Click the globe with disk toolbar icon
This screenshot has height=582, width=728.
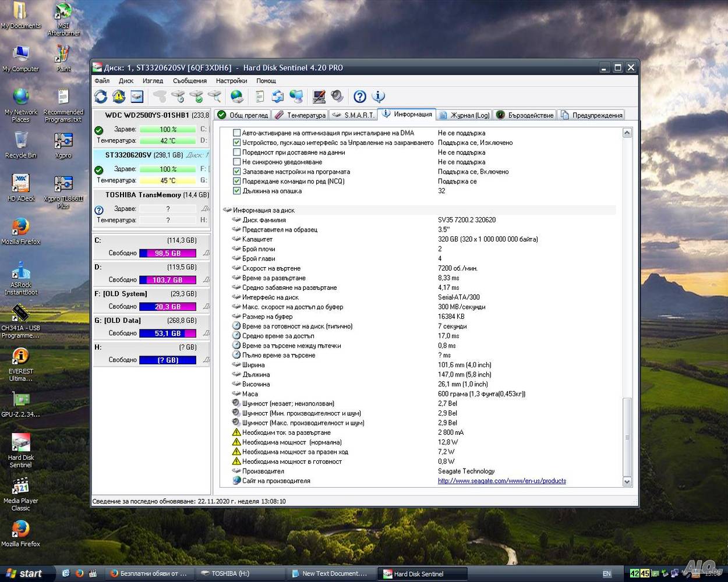pos(237,97)
